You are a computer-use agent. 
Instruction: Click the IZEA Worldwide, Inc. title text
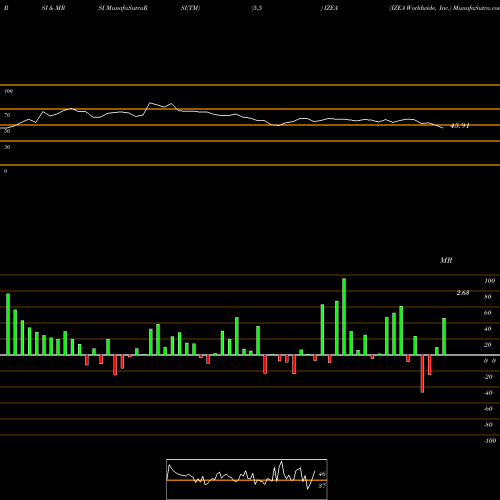(420, 8)
